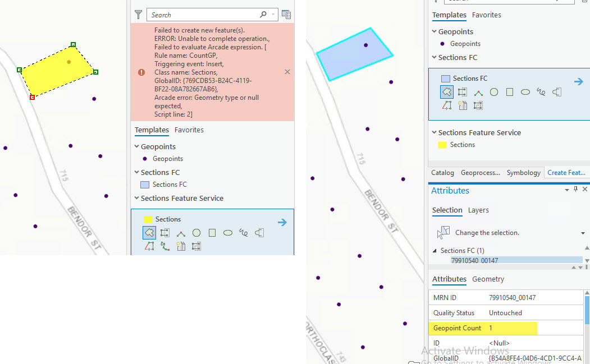Open Templates tab below the error message
Screen dimensions: 590x364
152,130
